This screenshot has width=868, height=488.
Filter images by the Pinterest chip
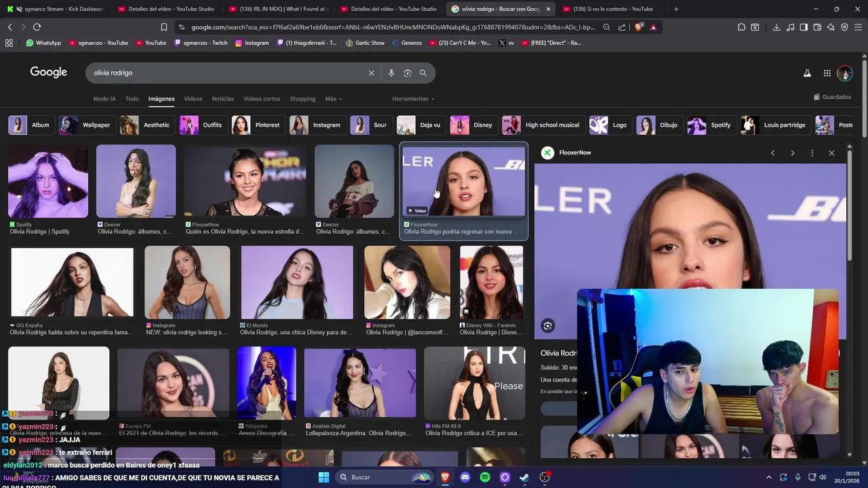tap(257, 125)
